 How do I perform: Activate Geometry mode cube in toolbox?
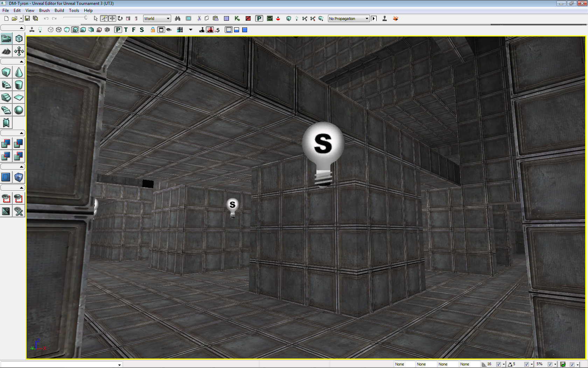(19, 38)
